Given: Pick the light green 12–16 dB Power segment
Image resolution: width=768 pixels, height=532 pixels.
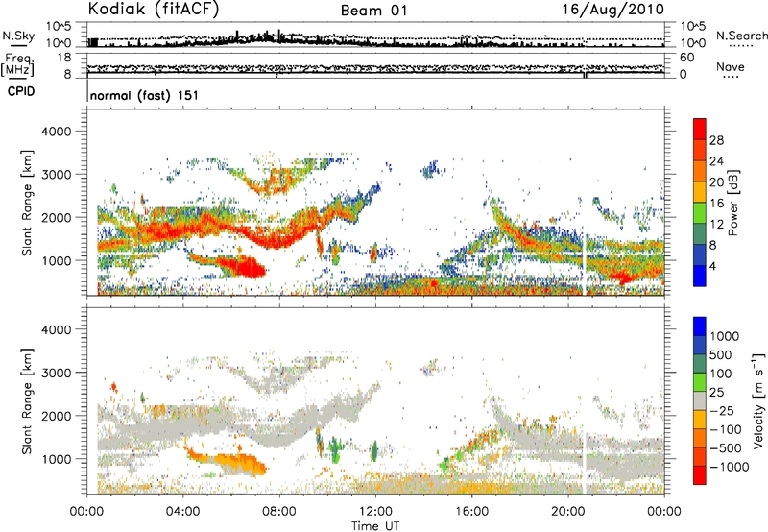Looking at the screenshot, I should (700, 212).
